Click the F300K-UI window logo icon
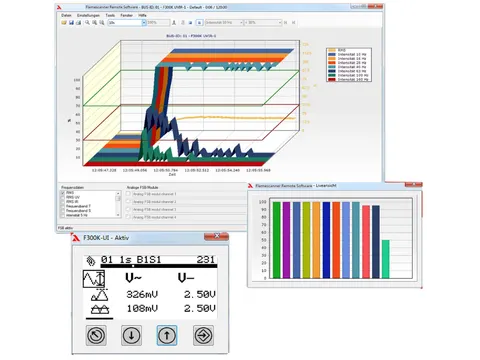The image size is (480, 360). point(76,238)
